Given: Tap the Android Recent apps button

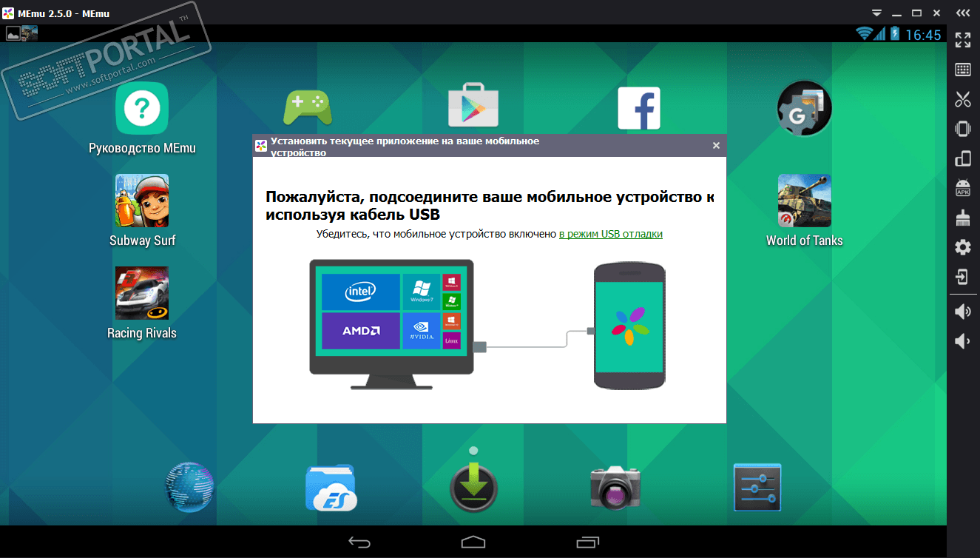Looking at the screenshot, I should coord(588,542).
